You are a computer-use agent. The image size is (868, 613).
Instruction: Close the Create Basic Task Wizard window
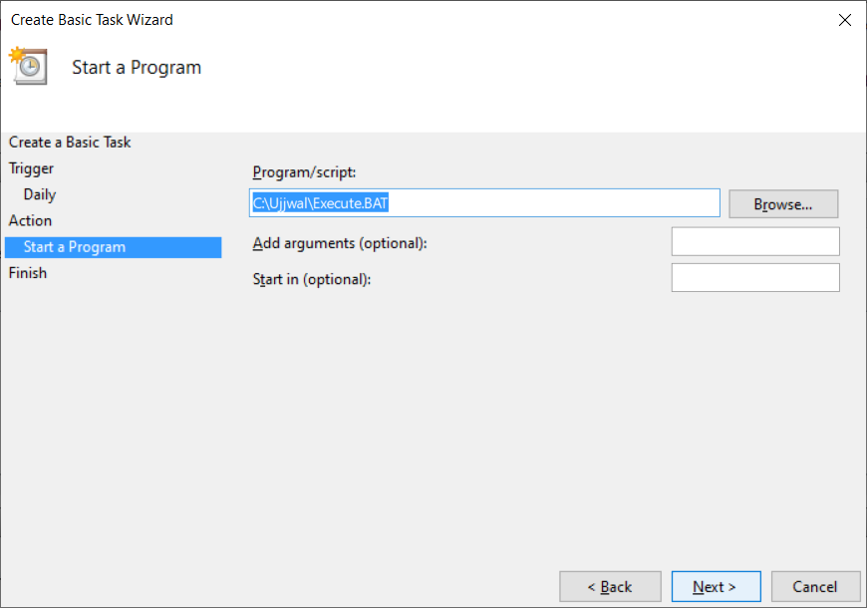(845, 20)
